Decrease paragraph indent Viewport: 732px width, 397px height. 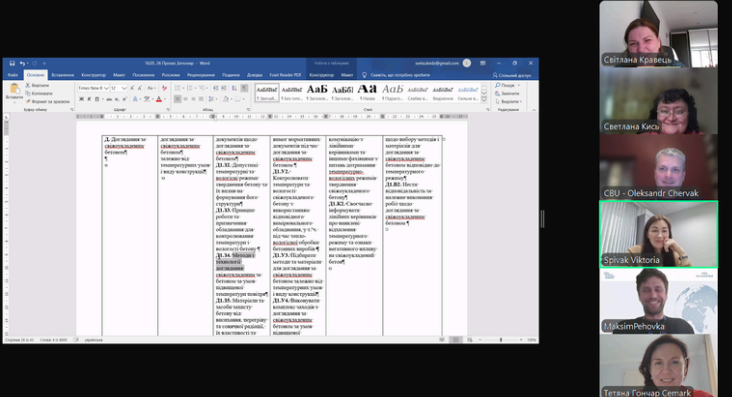[x=216, y=88]
